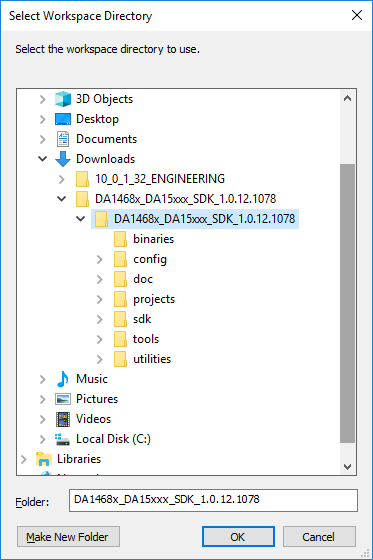Viewport: 373px width, 560px height.
Task: Select the projects folder name
Action: point(154,299)
